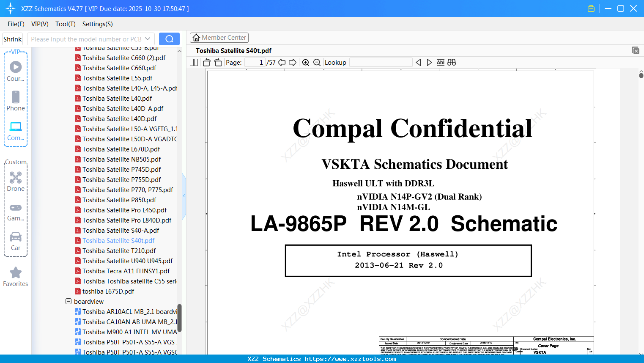644x363 pixels.
Task: Click the binoculars search icon
Action: (x=452, y=63)
